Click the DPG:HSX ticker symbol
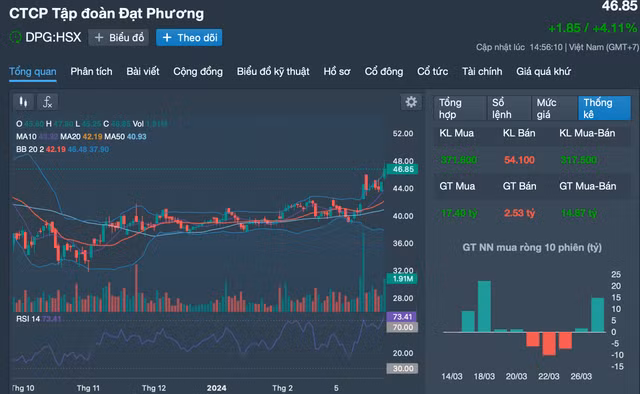The width and height of the screenshot is (640, 394). [53, 38]
